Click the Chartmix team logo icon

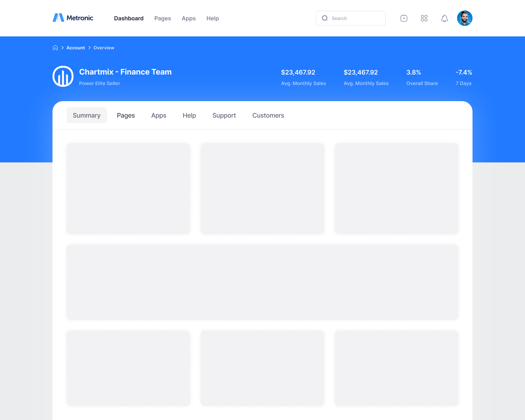coord(63,76)
